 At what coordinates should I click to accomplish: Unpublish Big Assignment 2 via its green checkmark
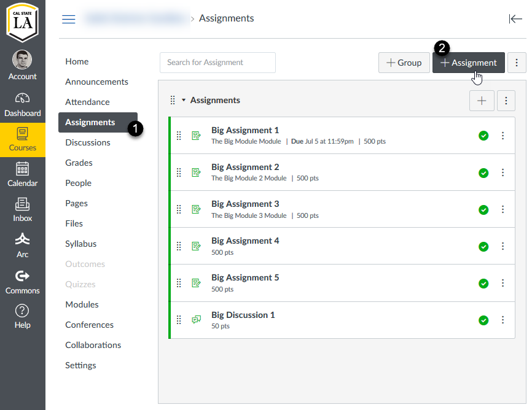(483, 172)
